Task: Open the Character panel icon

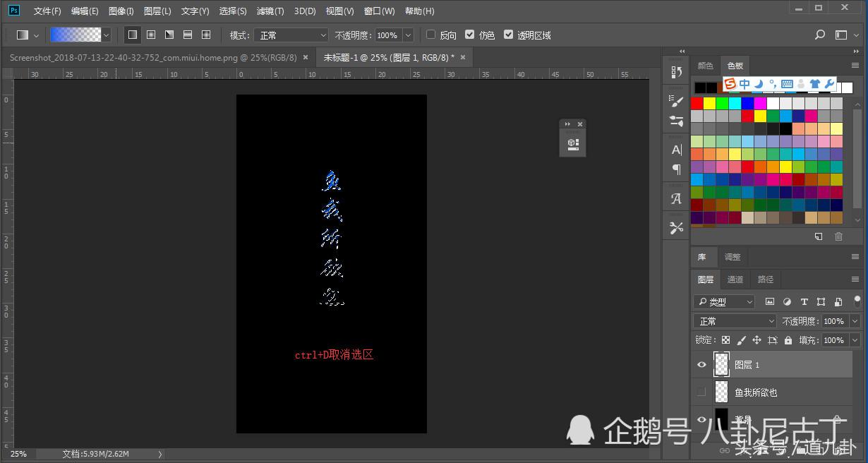Action: click(675, 149)
